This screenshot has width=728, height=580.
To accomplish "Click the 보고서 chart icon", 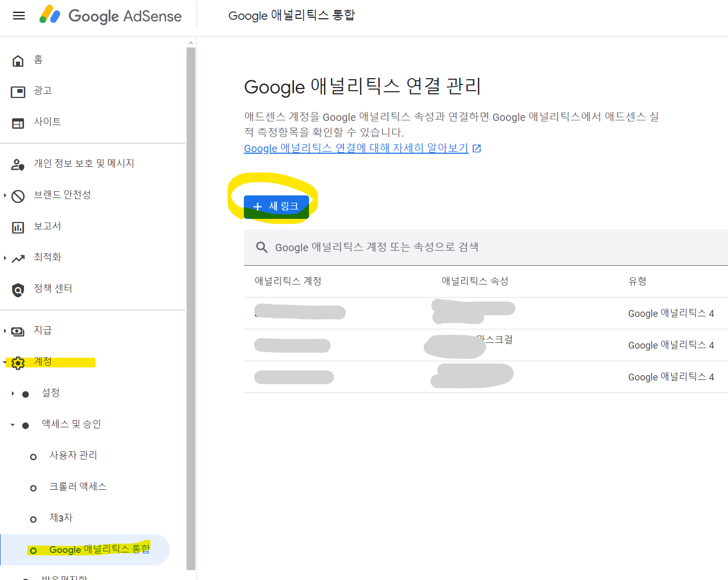I will pyautogui.click(x=18, y=228).
